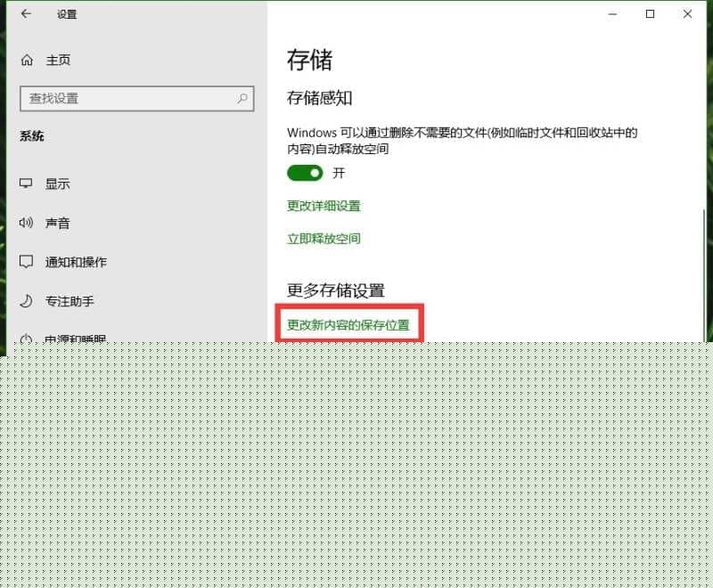The image size is (713, 588).
Task: Open the 立即释放空间 link
Action: click(324, 239)
